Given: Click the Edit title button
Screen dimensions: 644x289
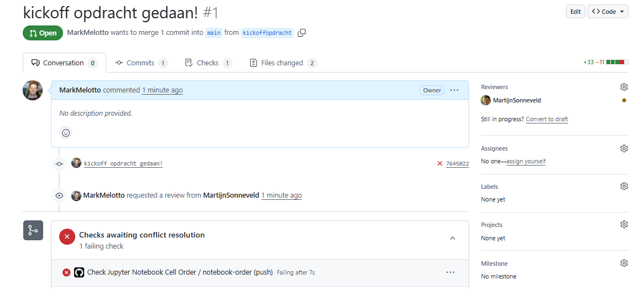Looking at the screenshot, I should point(575,12).
